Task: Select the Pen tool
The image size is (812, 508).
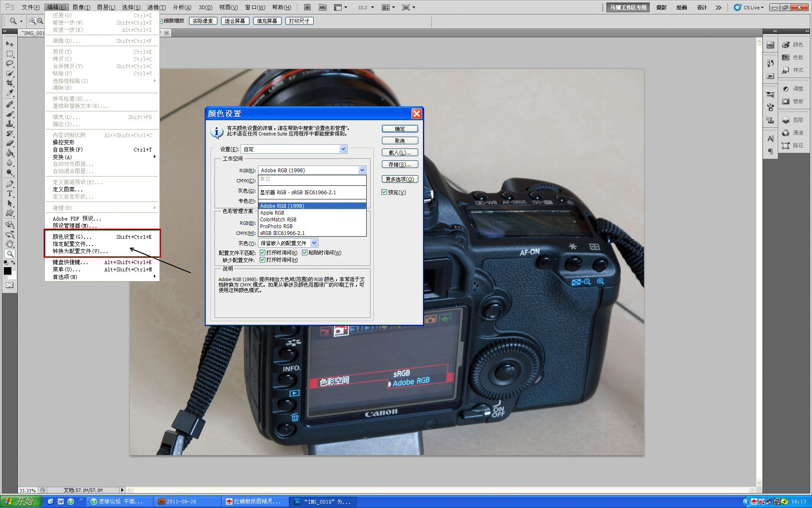Action: [x=10, y=184]
